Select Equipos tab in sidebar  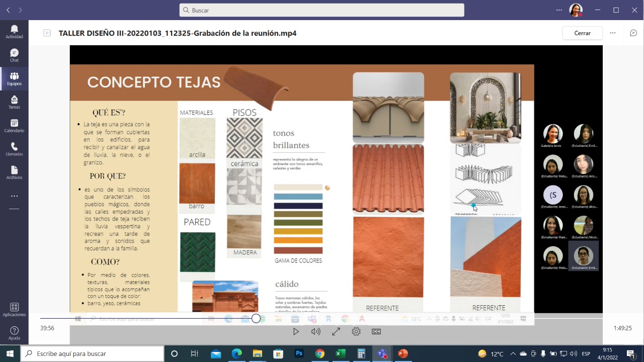click(x=14, y=79)
